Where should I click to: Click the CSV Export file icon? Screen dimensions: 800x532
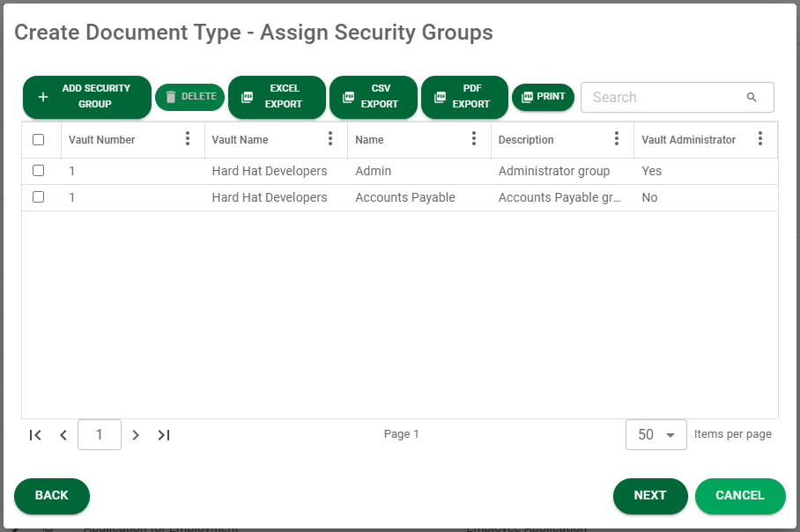(349, 97)
